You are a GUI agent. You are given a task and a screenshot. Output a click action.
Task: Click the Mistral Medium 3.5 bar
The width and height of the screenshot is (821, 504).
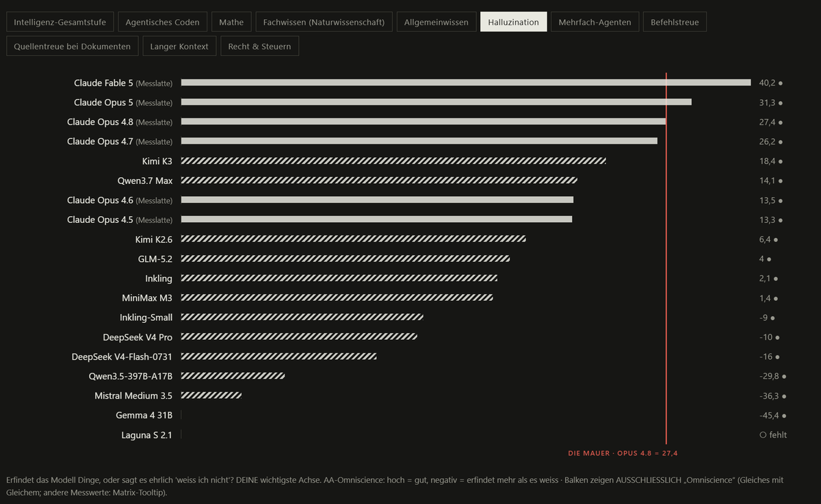point(211,395)
